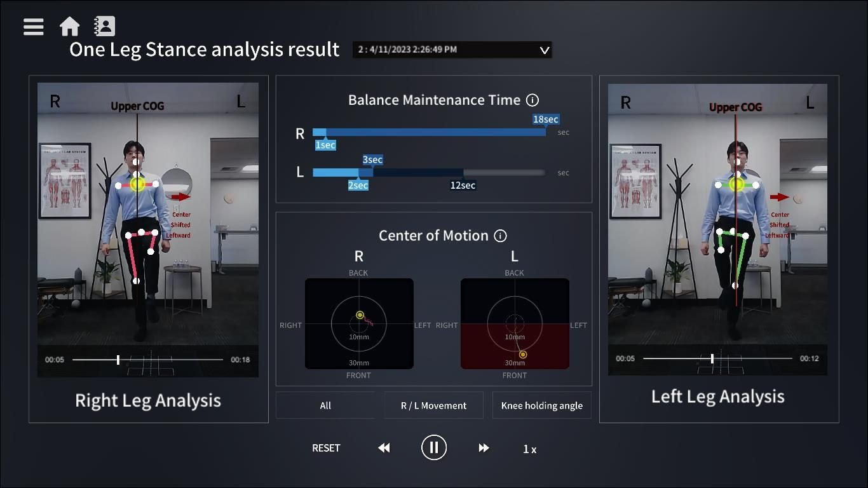Open the hamburger menu
This screenshot has height=488, width=868.
[x=34, y=27]
